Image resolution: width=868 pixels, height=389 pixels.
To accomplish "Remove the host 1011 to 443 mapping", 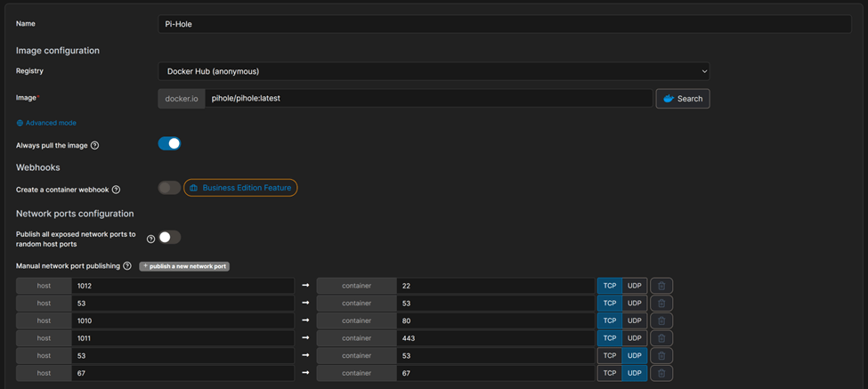I will (661, 338).
